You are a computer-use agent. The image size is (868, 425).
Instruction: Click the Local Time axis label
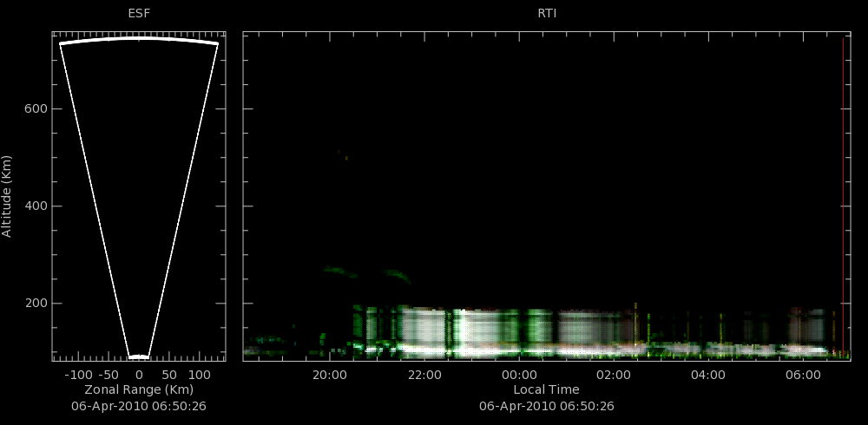546,389
